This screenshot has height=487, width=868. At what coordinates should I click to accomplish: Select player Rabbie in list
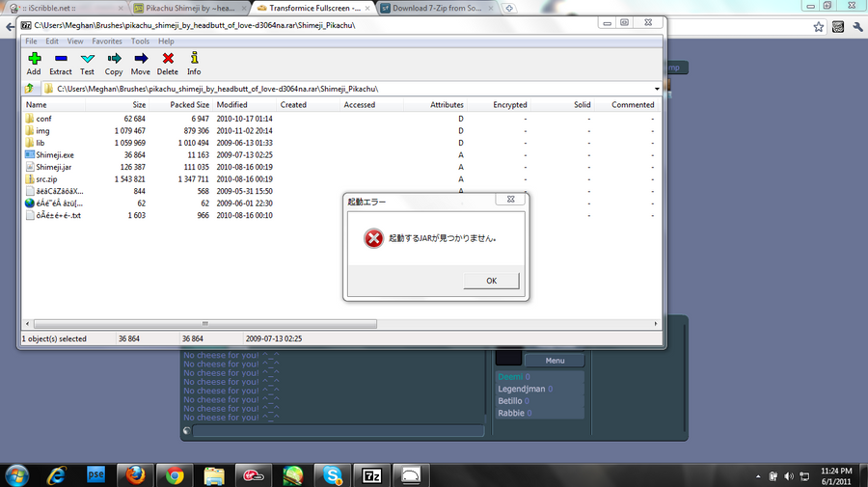[x=540, y=414]
